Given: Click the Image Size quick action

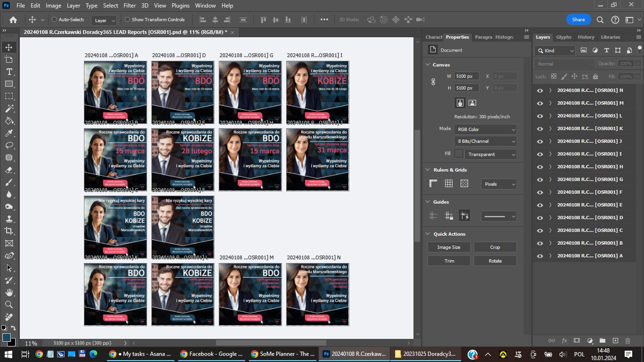Looking at the screenshot, I should [x=448, y=247].
